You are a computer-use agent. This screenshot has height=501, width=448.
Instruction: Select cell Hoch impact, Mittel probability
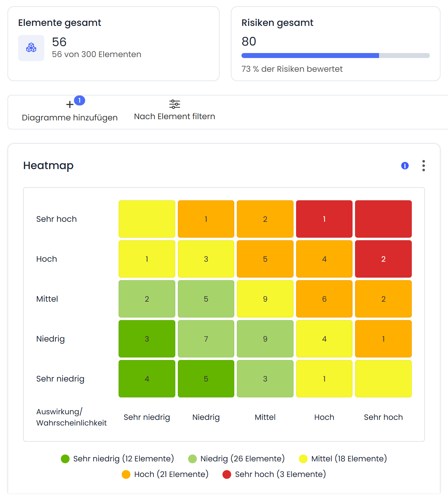(x=265, y=259)
